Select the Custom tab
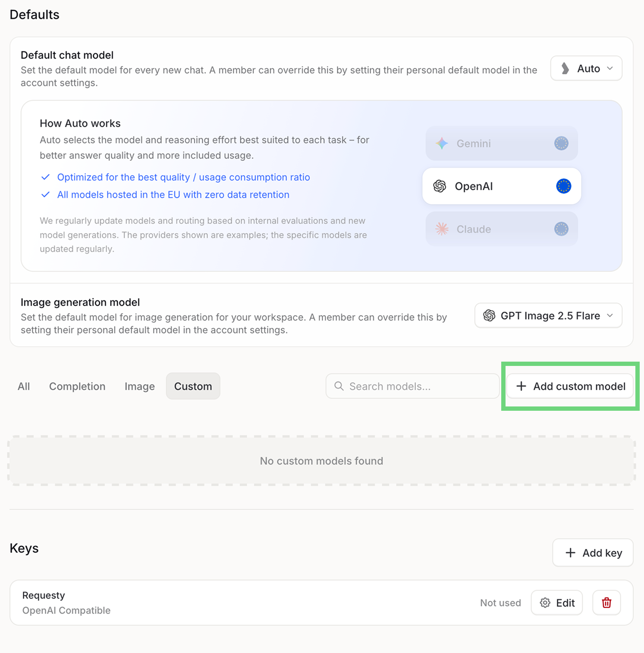 [193, 386]
